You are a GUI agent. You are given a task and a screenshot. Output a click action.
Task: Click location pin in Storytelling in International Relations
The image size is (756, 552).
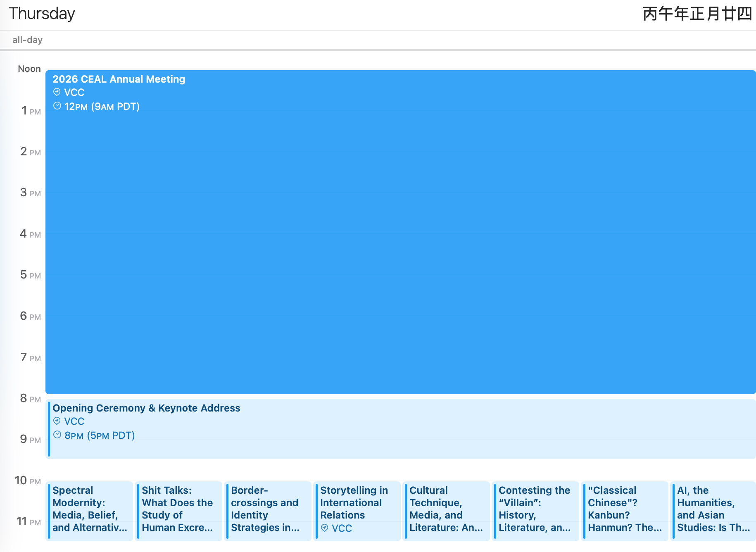(x=325, y=528)
